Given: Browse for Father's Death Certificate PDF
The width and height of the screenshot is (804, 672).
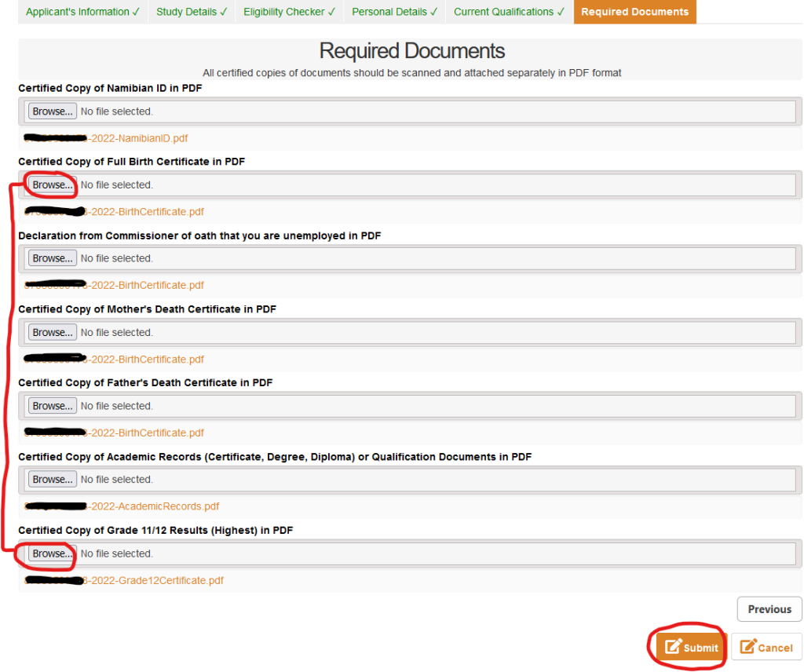Looking at the screenshot, I should pyautogui.click(x=52, y=405).
